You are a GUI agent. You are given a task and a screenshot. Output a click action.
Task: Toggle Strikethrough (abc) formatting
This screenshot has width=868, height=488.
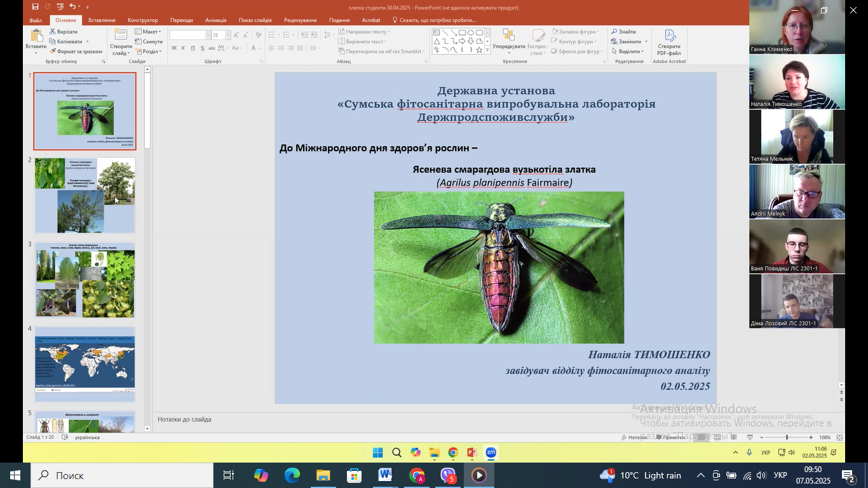pos(212,48)
